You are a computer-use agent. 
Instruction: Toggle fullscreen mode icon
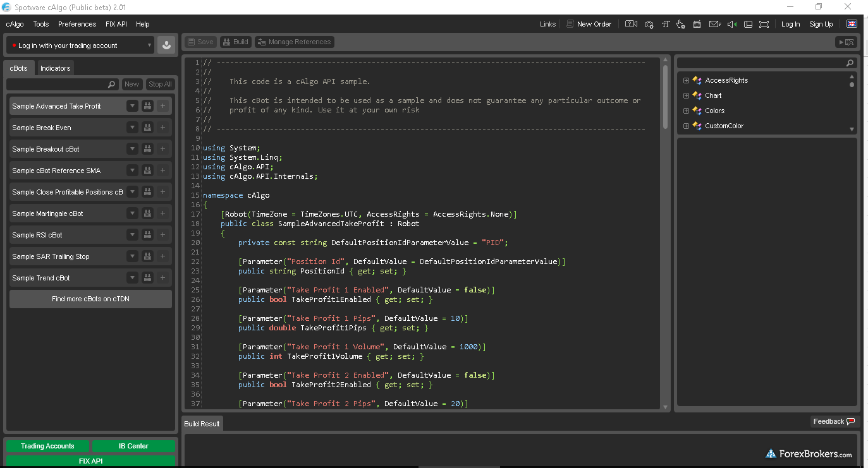pos(764,24)
